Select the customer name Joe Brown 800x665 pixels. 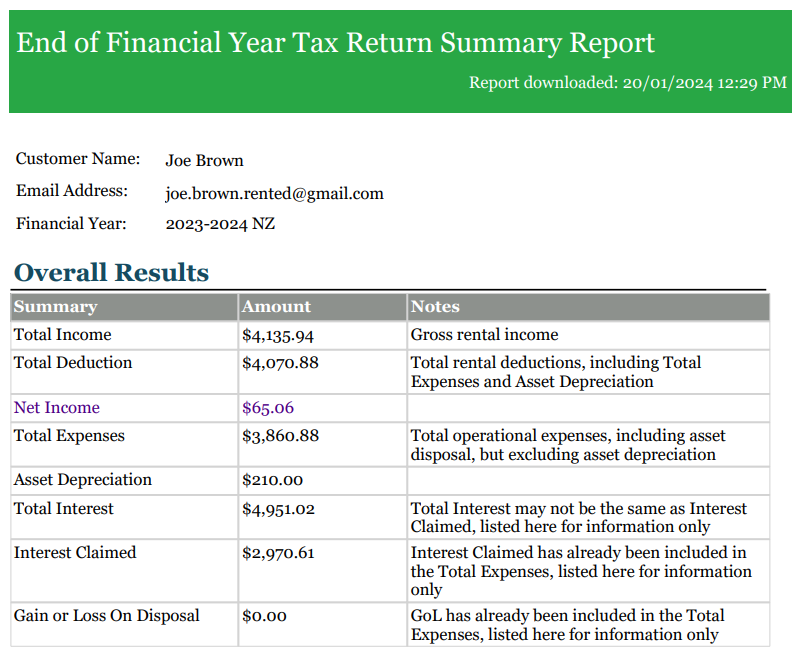tap(204, 160)
